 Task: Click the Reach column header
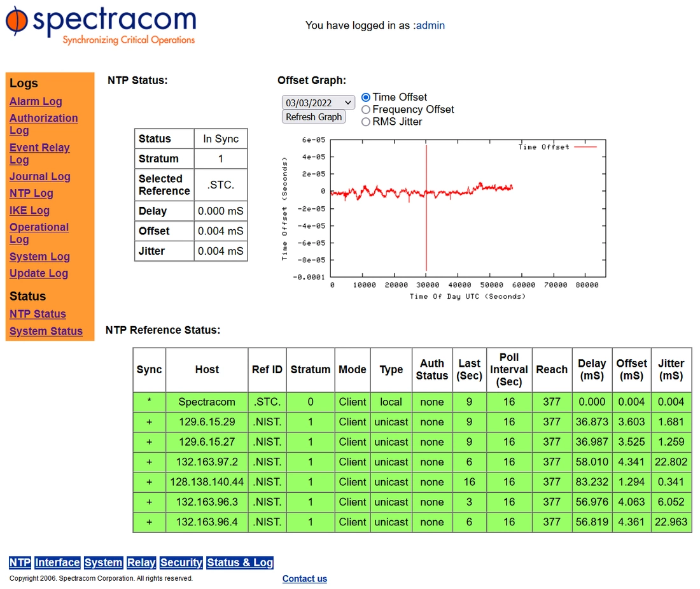pos(552,370)
